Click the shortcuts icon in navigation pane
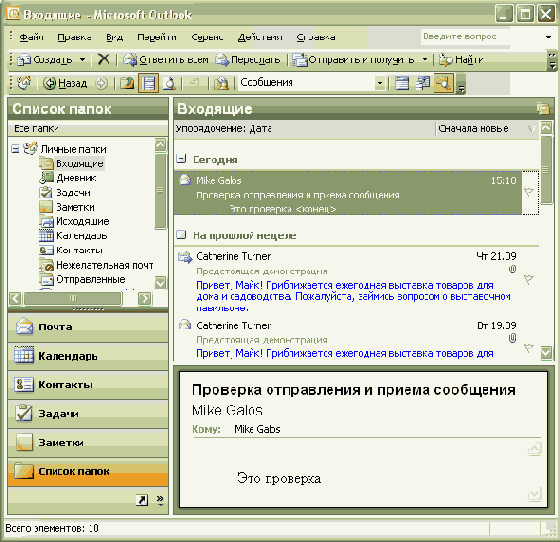This screenshot has width=560, height=542. pos(142,500)
